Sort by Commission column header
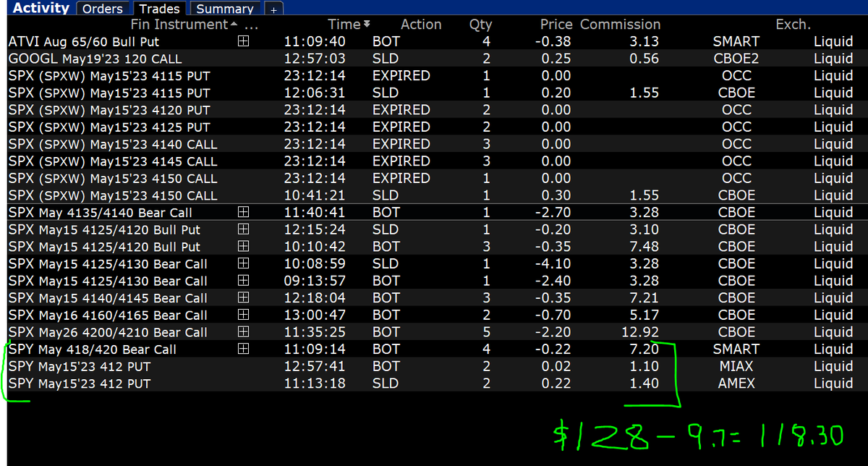The width and height of the screenshot is (868, 466). pos(620,25)
